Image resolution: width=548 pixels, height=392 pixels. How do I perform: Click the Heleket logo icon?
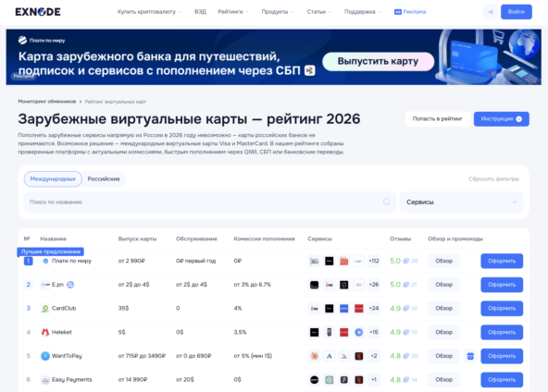point(45,332)
